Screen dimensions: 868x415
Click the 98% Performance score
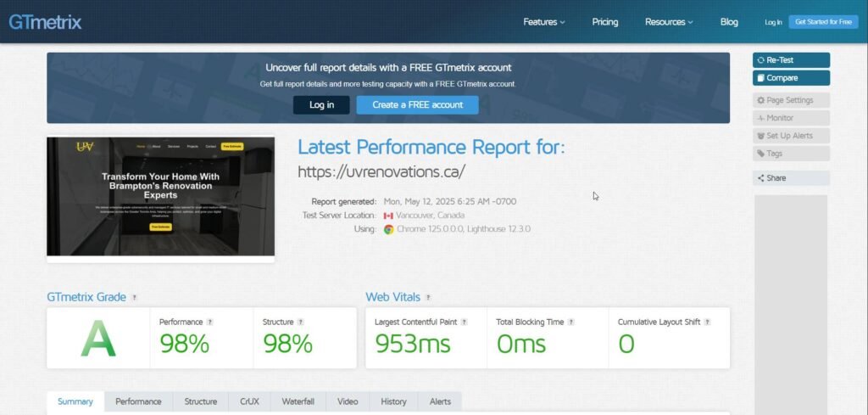[x=184, y=344]
